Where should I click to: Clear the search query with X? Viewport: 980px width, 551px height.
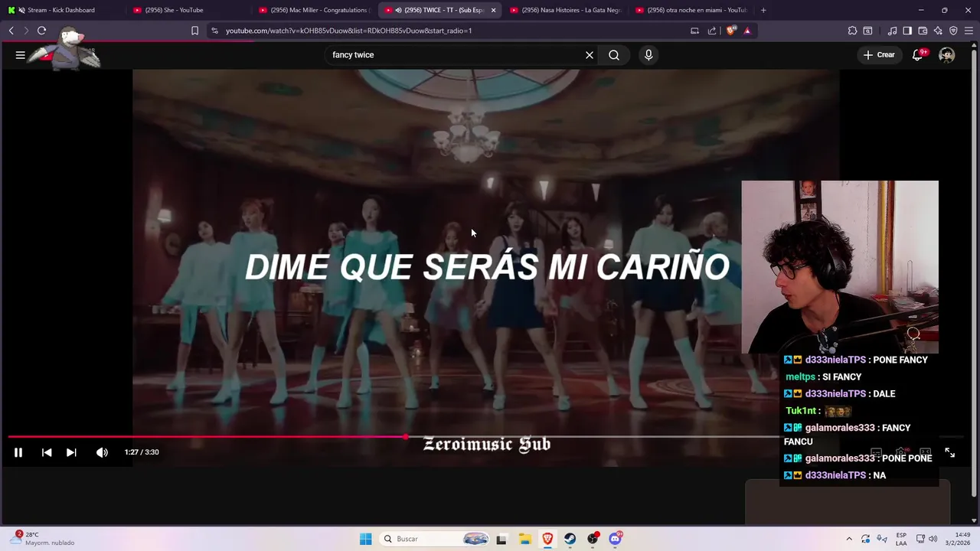[590, 55]
